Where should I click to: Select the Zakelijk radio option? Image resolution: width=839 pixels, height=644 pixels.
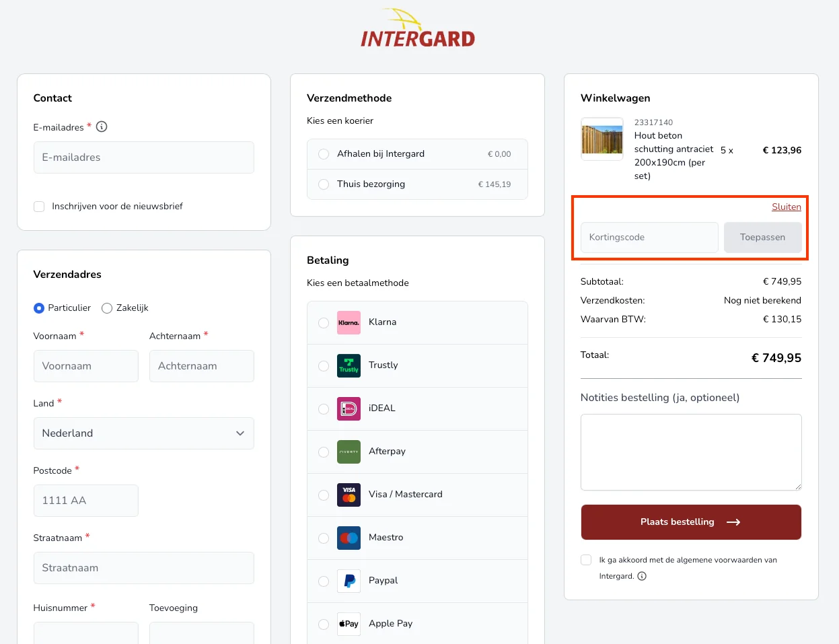107,308
